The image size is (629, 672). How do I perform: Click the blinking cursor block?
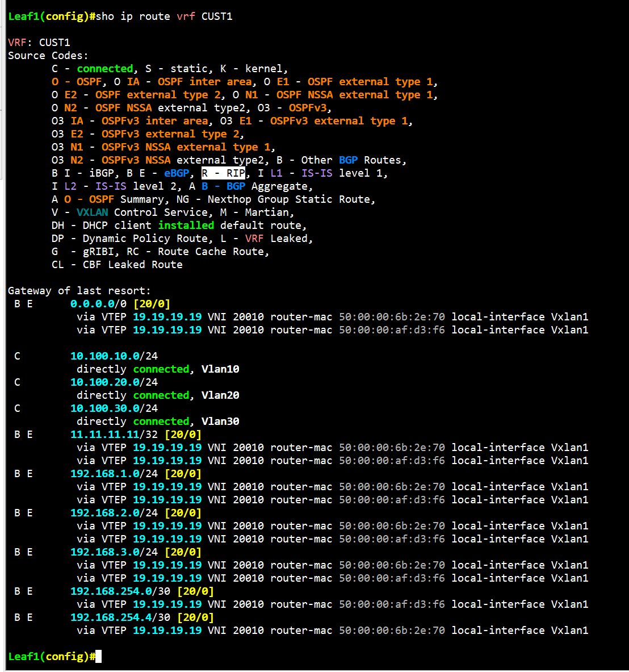99,656
